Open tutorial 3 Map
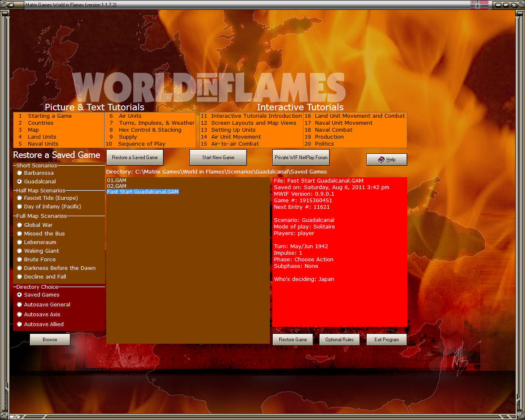The height and width of the screenshot is (420, 525). point(29,130)
